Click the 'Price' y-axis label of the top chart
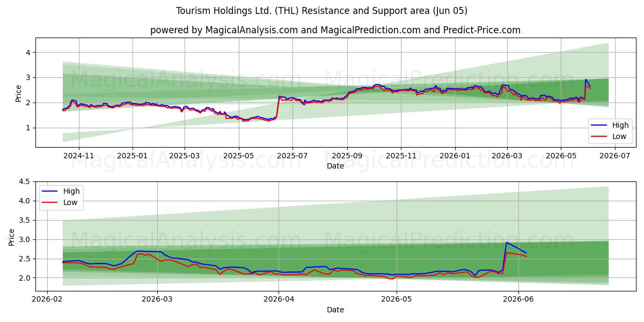This screenshot has height=322, width=644. point(18,93)
